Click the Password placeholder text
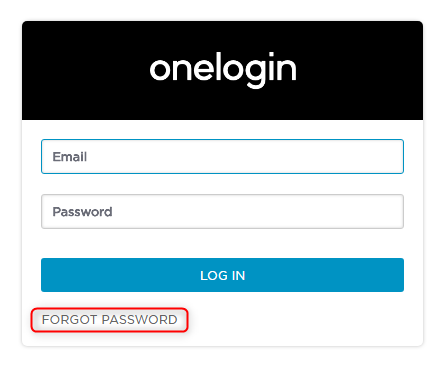The width and height of the screenshot is (445, 367). (82, 212)
